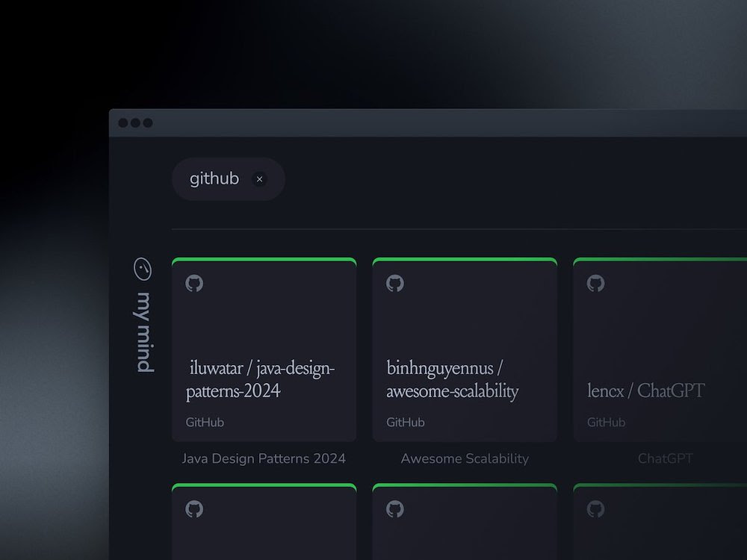The image size is (747, 560).
Task: Click the leftmost window control dot
Action: 123,123
